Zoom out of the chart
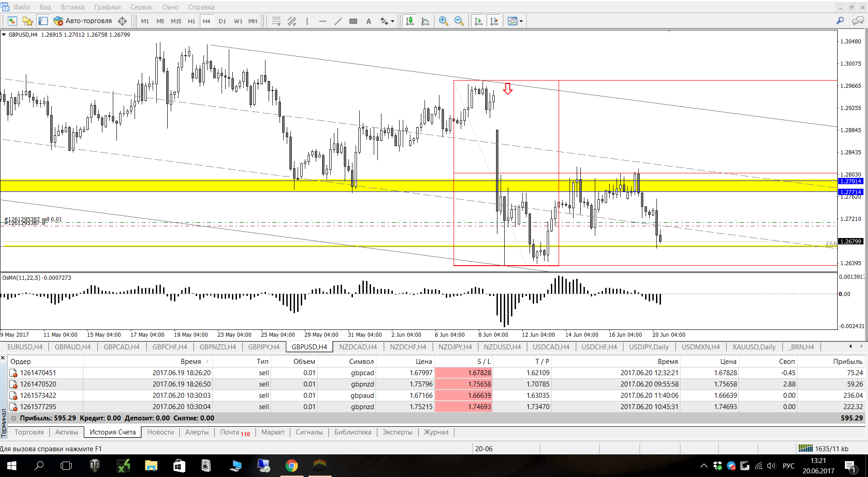The height and width of the screenshot is (477, 868). pos(459,21)
